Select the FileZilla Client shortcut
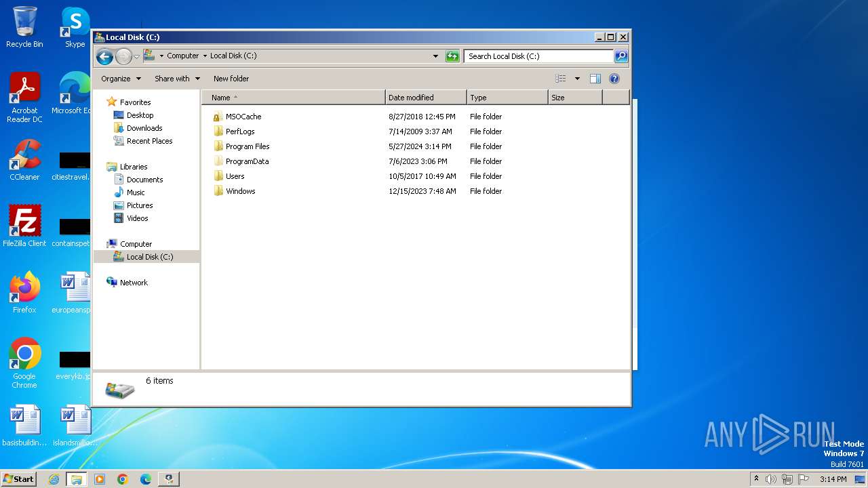Image resolution: width=868 pixels, height=488 pixels. click(24, 226)
